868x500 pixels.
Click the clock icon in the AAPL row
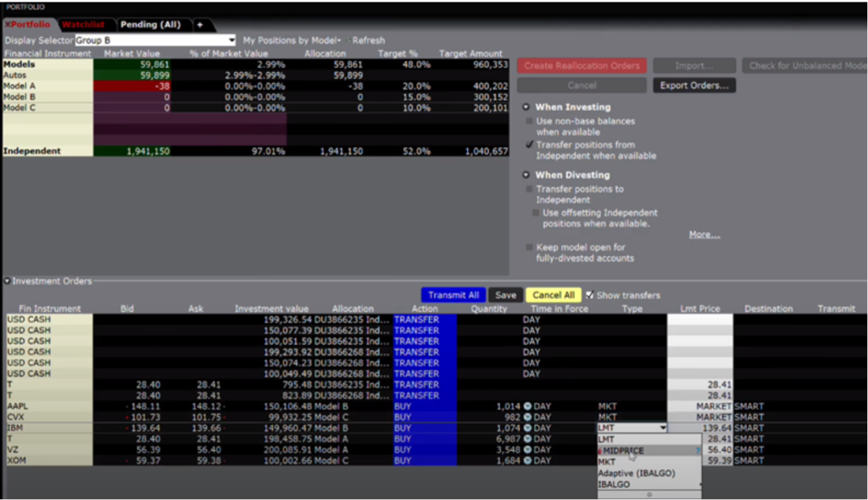click(527, 407)
